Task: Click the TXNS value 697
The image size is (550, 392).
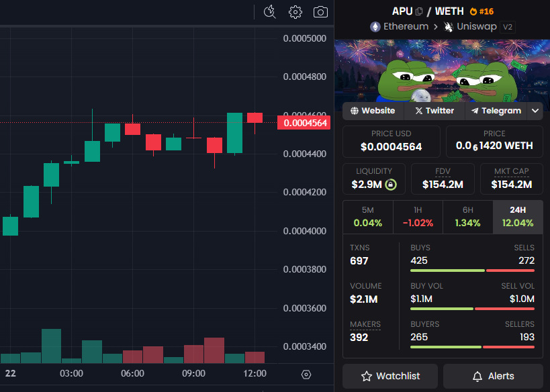Action: [x=359, y=261]
